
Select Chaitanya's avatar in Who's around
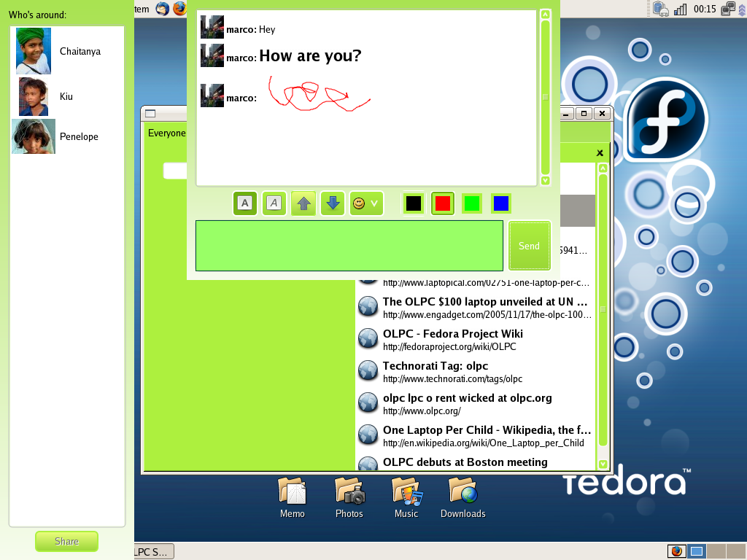pos(34,51)
